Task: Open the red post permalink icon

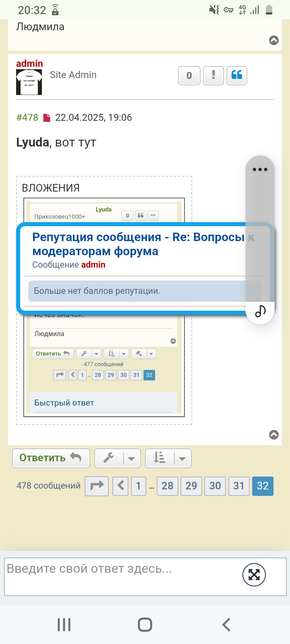Action: point(47,118)
